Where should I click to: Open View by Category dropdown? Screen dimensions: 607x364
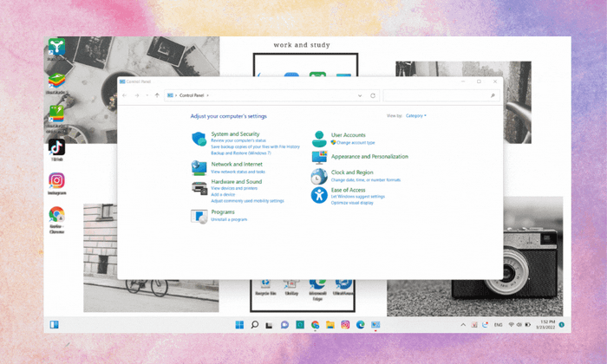[415, 115]
